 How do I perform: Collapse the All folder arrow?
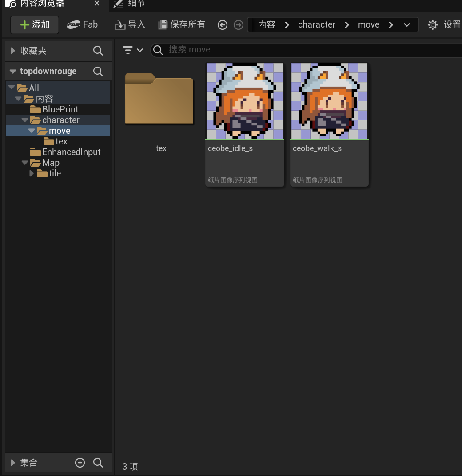click(x=12, y=88)
